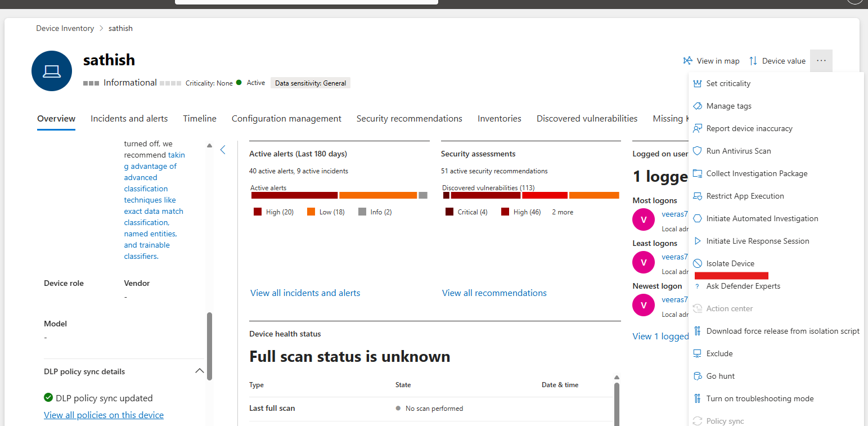Click the Set criticality crown icon
868x426 pixels.
click(x=698, y=83)
